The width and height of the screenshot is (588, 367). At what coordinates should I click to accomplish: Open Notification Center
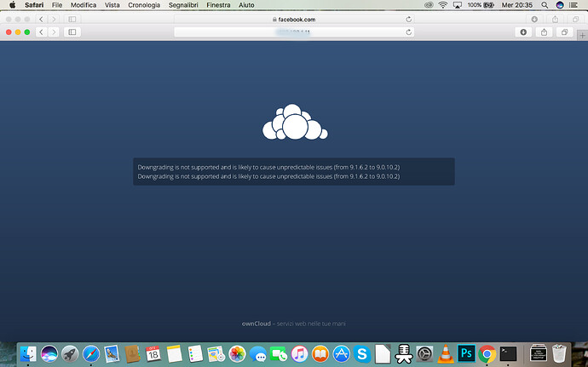574,5
